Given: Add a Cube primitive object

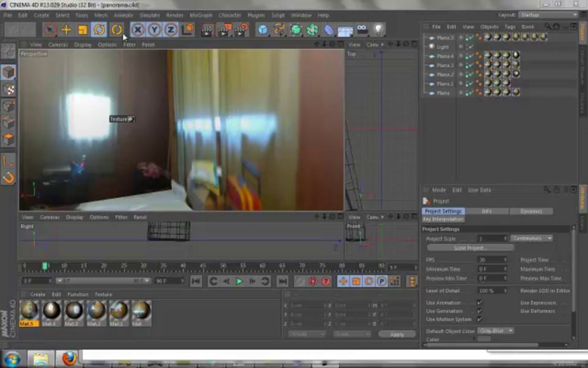Looking at the screenshot, I should (263, 30).
